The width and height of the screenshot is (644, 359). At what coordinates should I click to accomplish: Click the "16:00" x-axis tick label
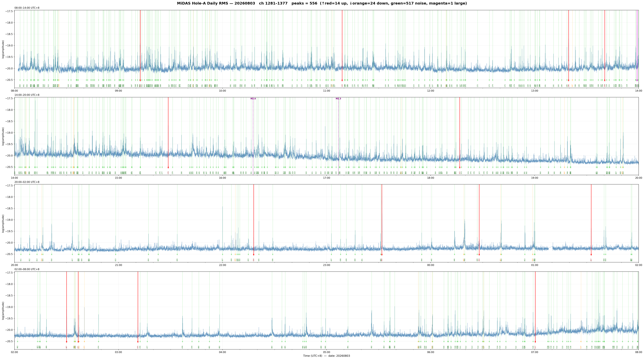223,178
